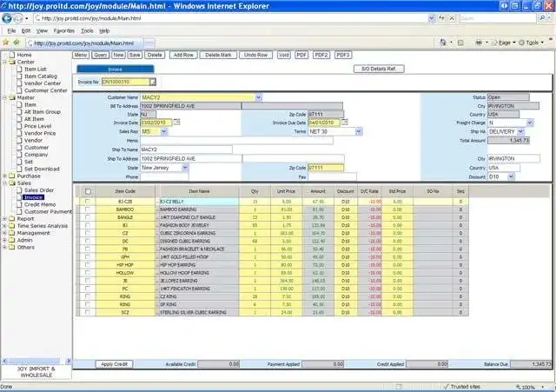Open the Favorites star icon
This screenshot has width=556, height=392.
6,43
